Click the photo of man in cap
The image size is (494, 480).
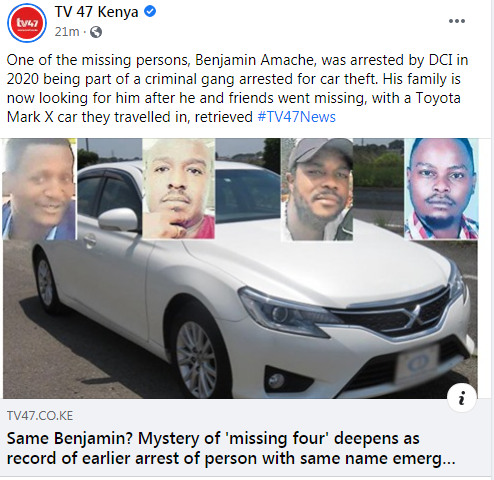pos(317,189)
